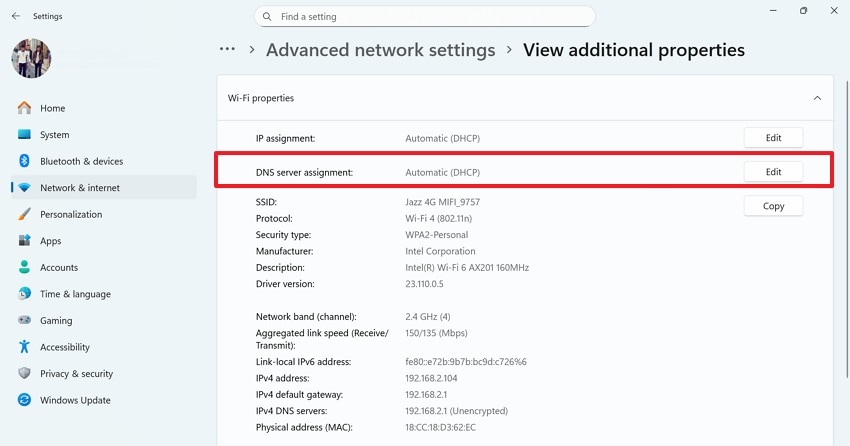Click the Wi-Fi properties header text
The image size is (850, 446).
click(261, 98)
